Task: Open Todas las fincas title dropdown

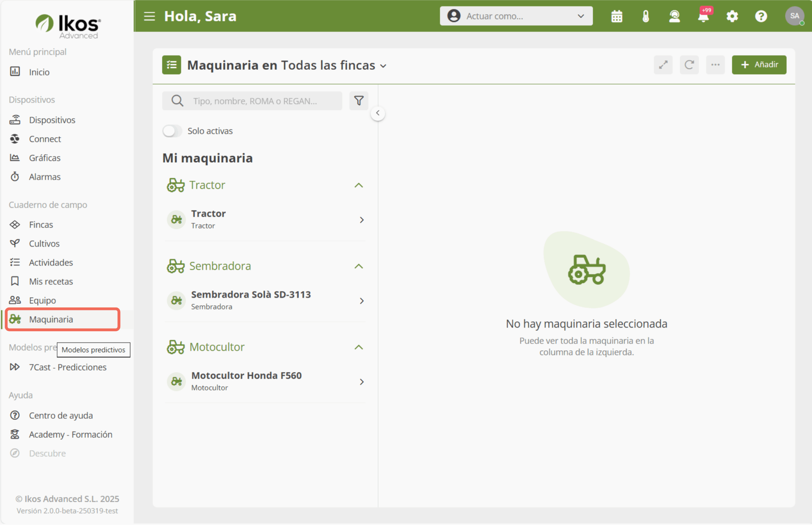Action: (x=383, y=66)
